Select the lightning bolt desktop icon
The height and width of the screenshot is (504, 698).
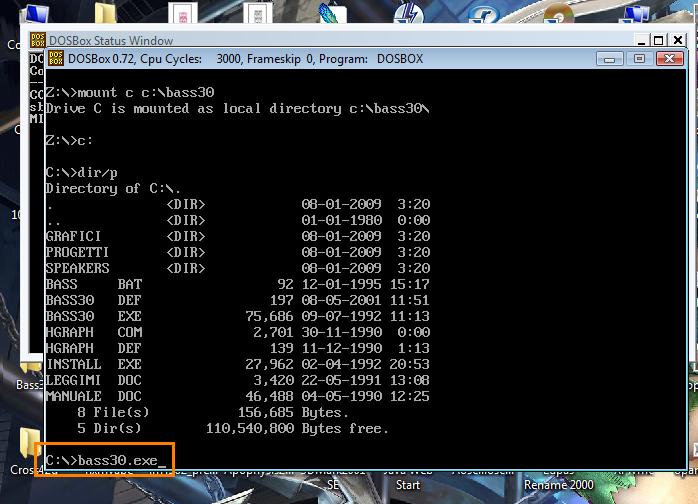[x=409, y=12]
